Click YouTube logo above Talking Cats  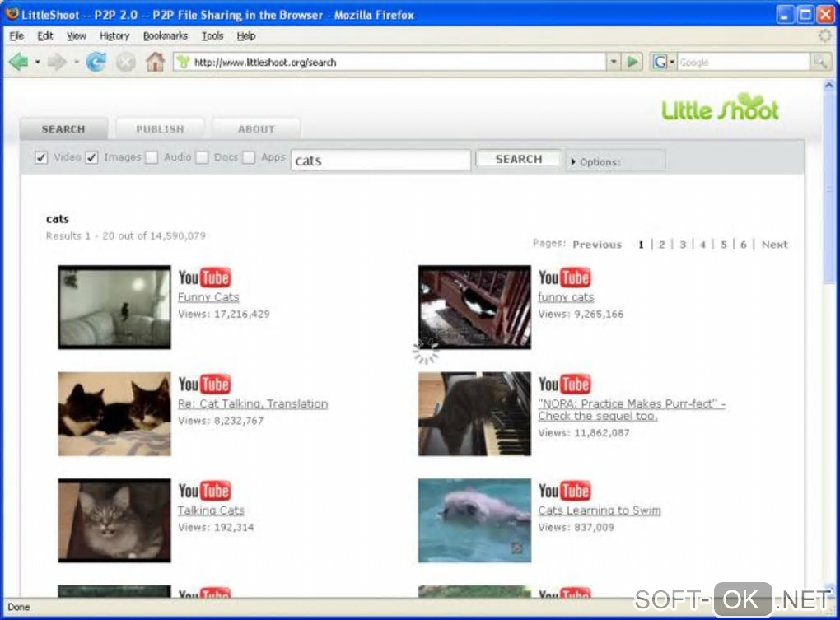pyautogui.click(x=204, y=491)
